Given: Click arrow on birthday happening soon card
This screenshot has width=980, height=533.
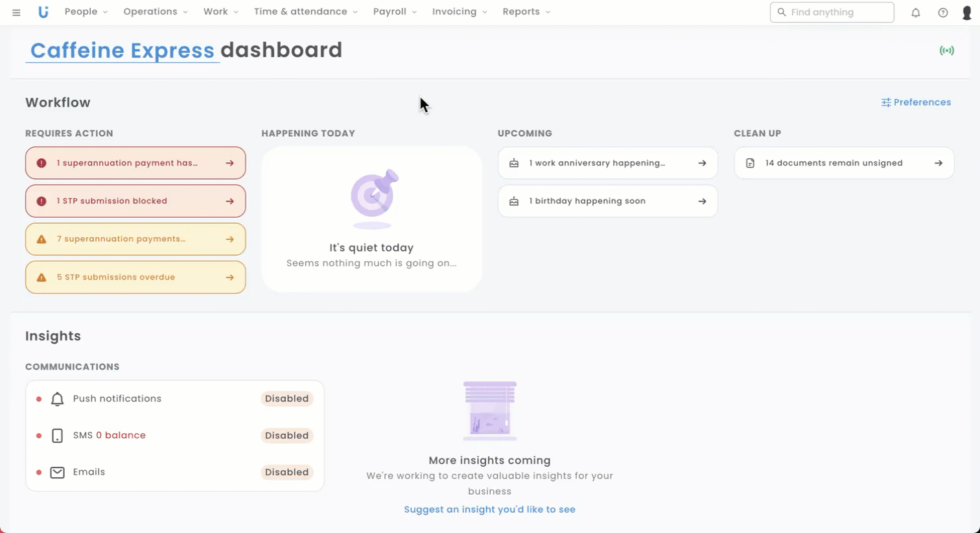Looking at the screenshot, I should click(702, 201).
